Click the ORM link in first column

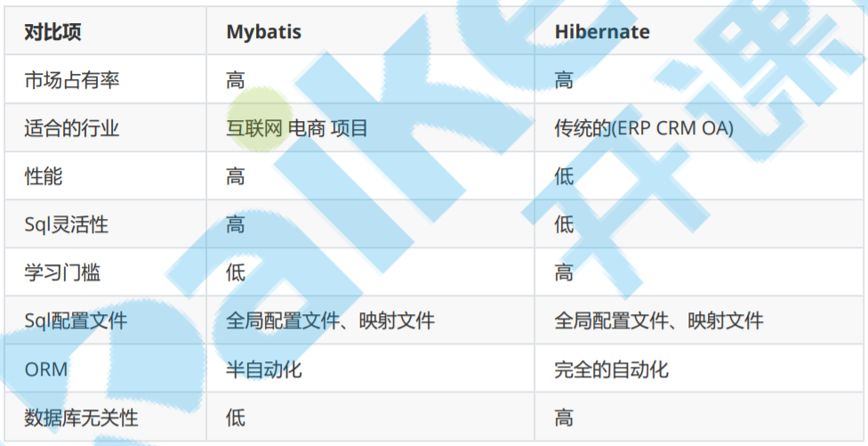[46, 369]
